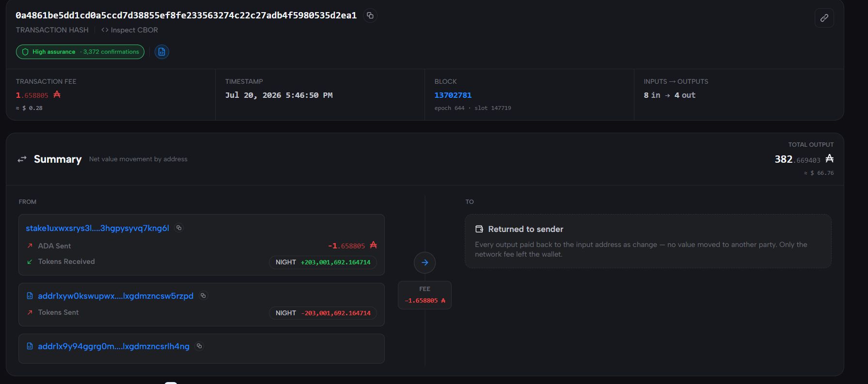The image size is (868, 384).
Task: Copy the stake1uxwxsrys3l address
Action: [179, 228]
